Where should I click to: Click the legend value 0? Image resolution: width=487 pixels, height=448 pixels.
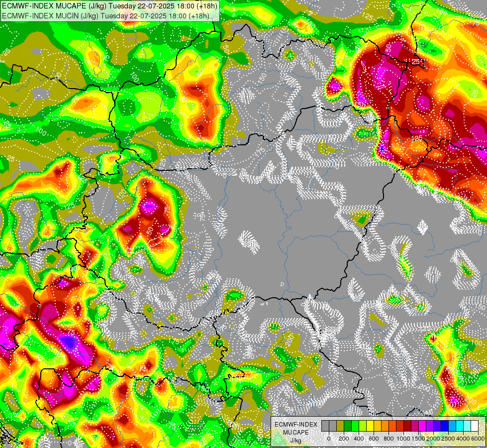click(x=329, y=439)
